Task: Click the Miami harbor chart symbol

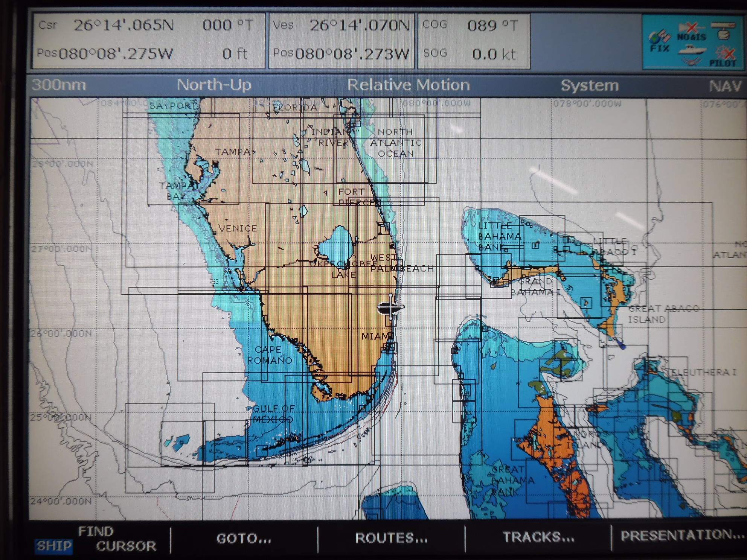Action: [x=390, y=347]
